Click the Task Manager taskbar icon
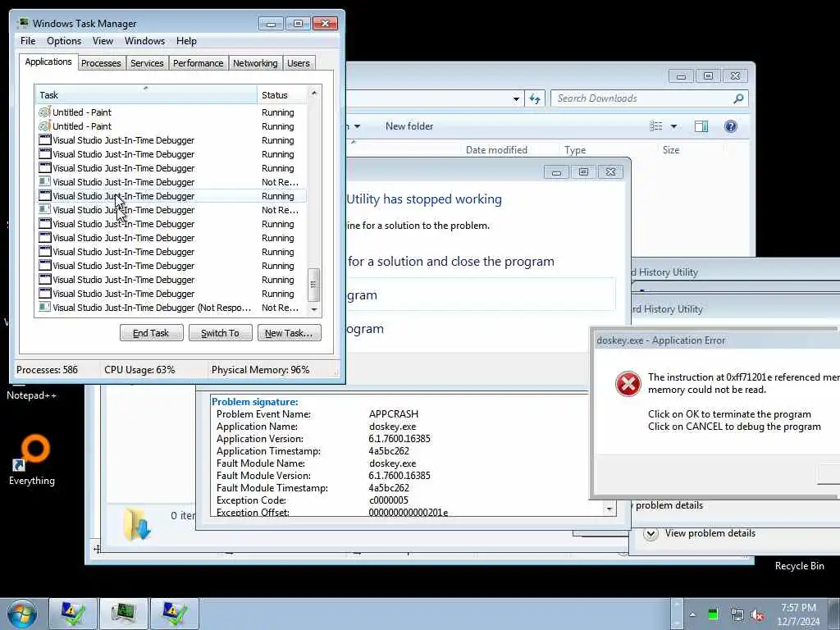 (x=124, y=614)
